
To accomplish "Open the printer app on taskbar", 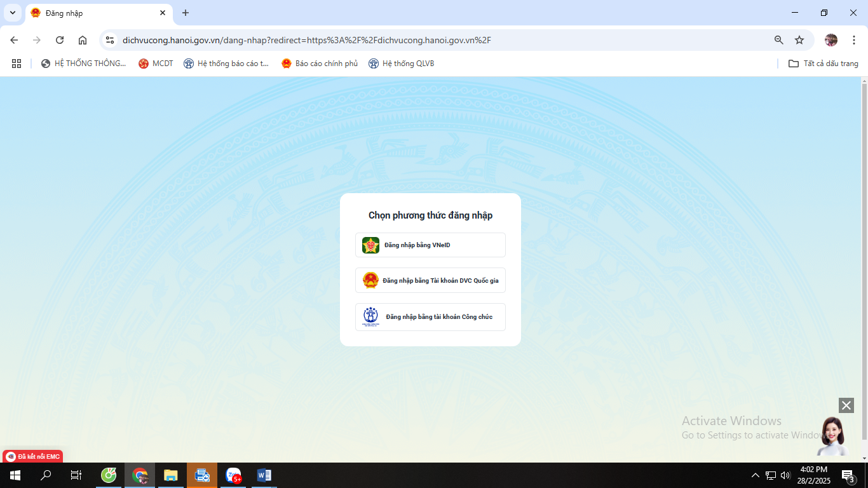I will pyautogui.click(x=202, y=475).
